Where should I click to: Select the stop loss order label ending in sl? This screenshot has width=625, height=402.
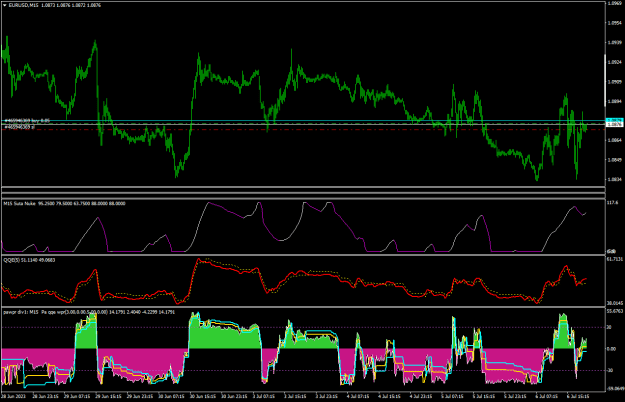[19, 127]
